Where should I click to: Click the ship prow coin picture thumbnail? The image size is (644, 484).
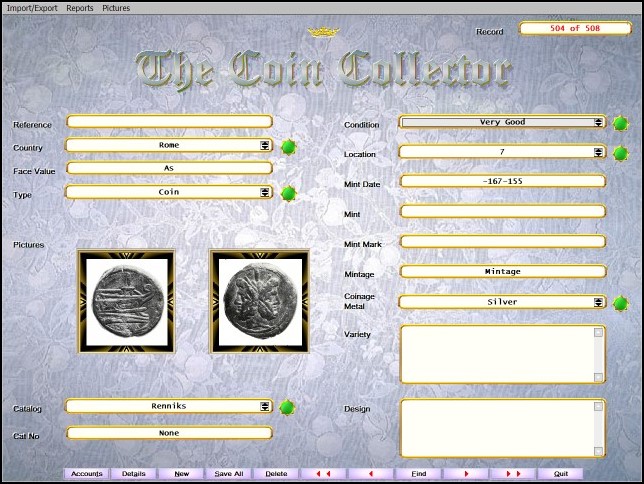[126, 301]
